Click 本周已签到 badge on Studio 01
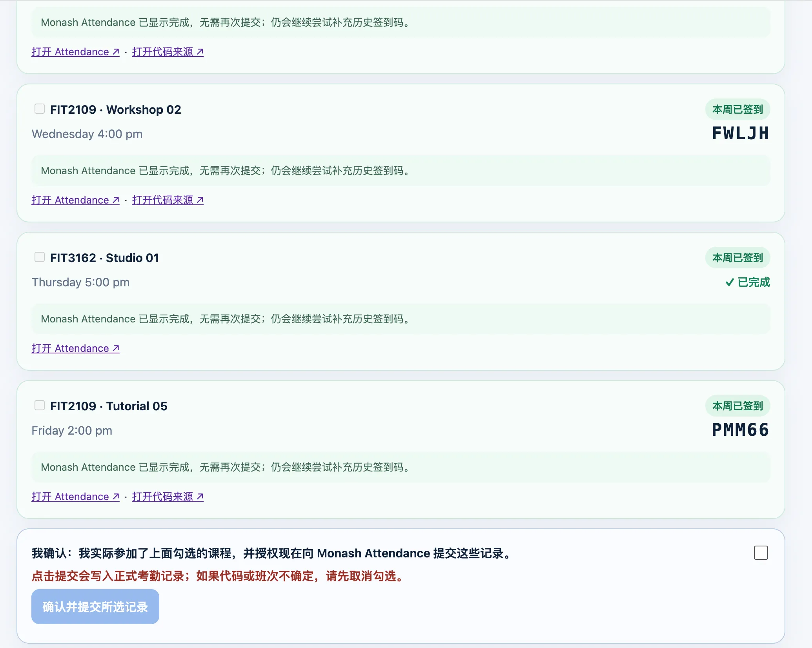 pyautogui.click(x=737, y=258)
